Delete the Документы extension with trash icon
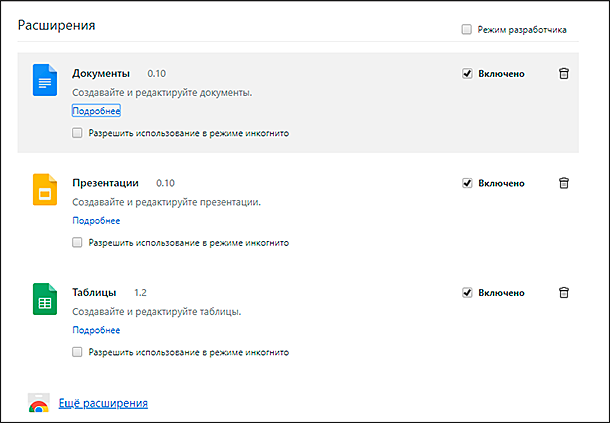 [x=564, y=73]
